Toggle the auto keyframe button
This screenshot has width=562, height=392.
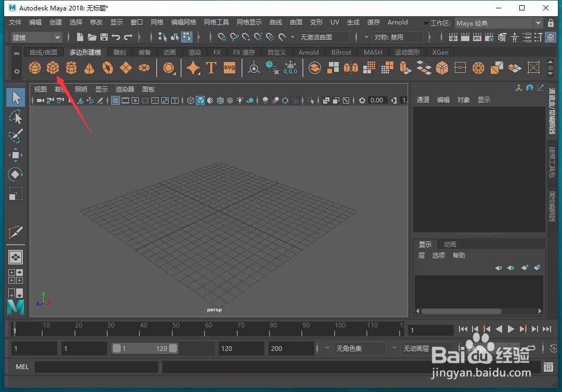[x=553, y=348]
